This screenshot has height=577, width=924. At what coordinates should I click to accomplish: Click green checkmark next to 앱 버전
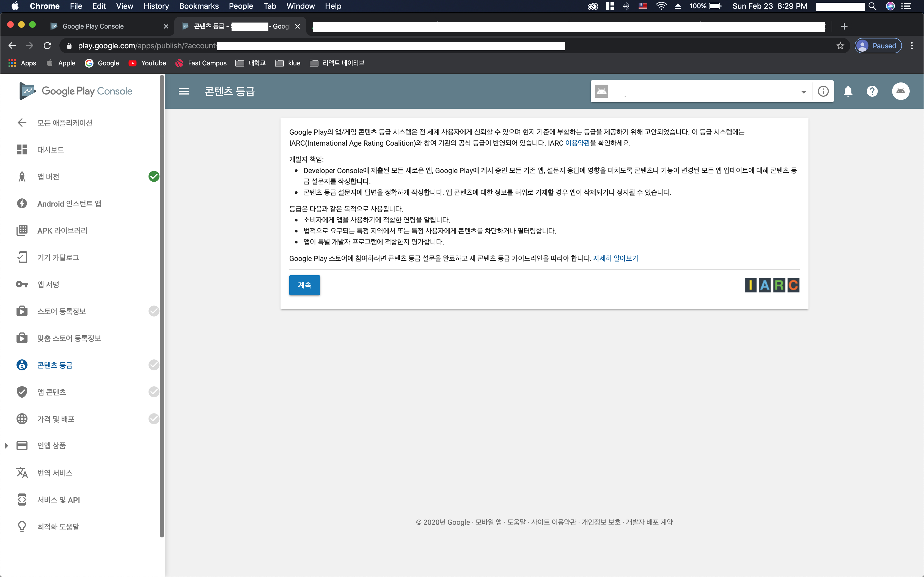tap(153, 176)
